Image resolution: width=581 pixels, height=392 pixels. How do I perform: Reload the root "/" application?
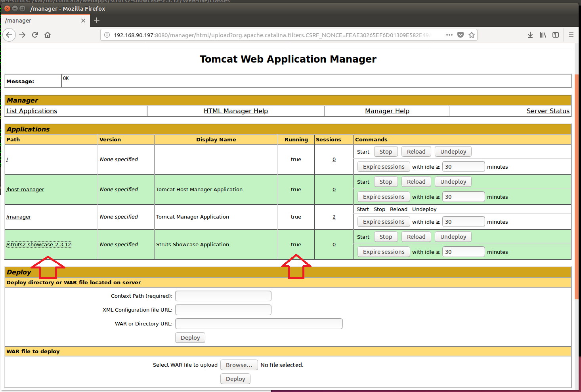(x=416, y=152)
